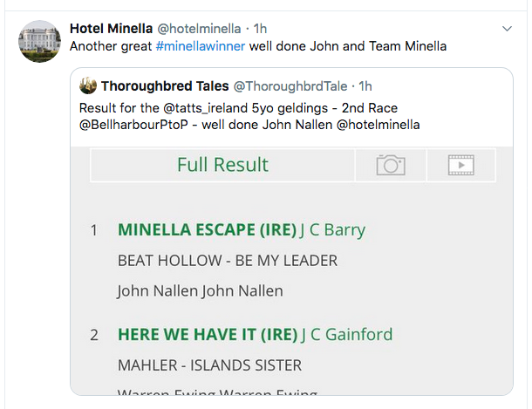The height and width of the screenshot is (409, 532).
Task: Open MINELLA ESCAPE (IRE) horse entry
Action: [x=207, y=229]
